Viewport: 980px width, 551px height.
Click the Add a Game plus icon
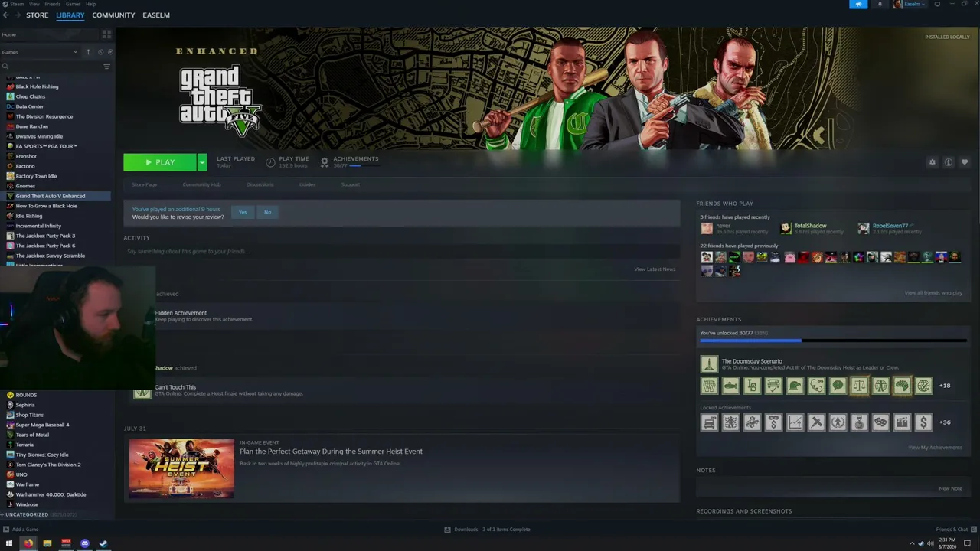(x=6, y=530)
